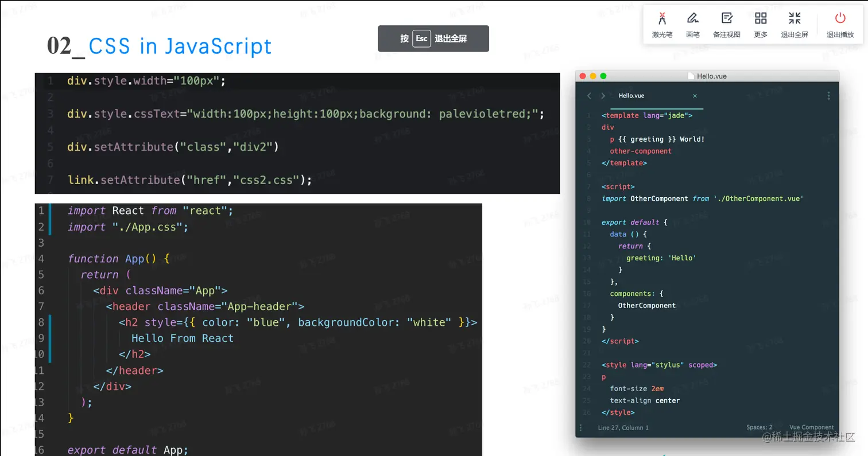The height and width of the screenshot is (456, 868).
Task: Click the div.setAttribute("class","div2") line
Action: (173, 147)
